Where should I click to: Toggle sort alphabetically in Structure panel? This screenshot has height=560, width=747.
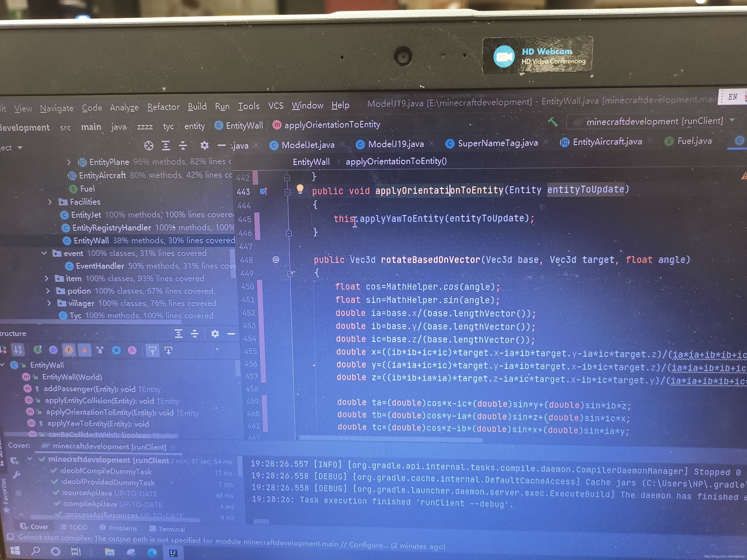18,350
